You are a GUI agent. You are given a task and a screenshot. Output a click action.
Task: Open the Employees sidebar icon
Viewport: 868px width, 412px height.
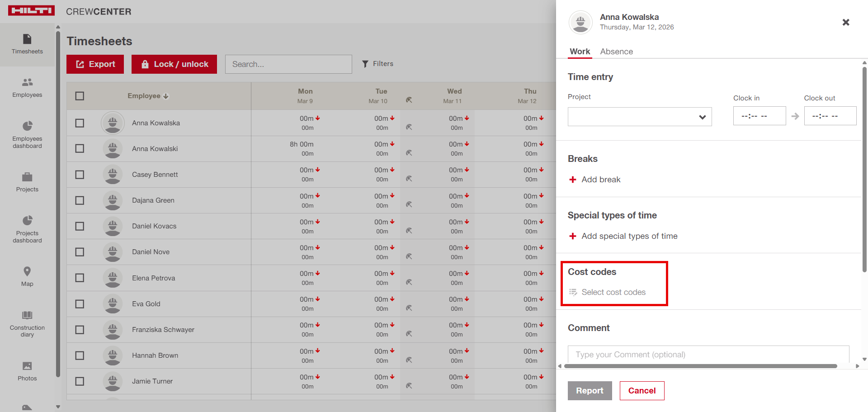click(x=27, y=82)
